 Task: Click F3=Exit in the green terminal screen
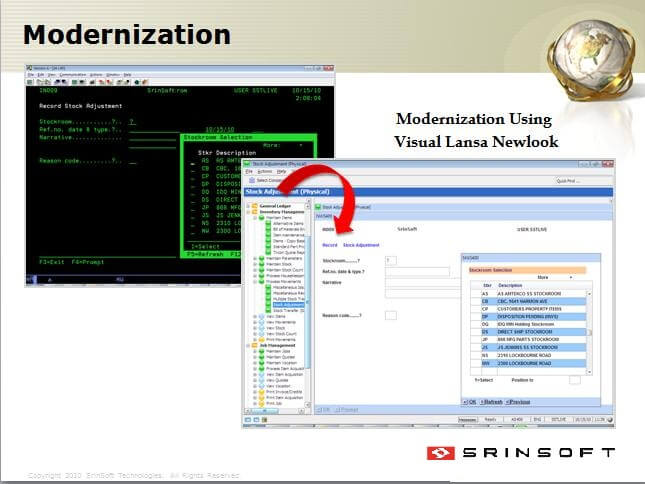[52, 262]
